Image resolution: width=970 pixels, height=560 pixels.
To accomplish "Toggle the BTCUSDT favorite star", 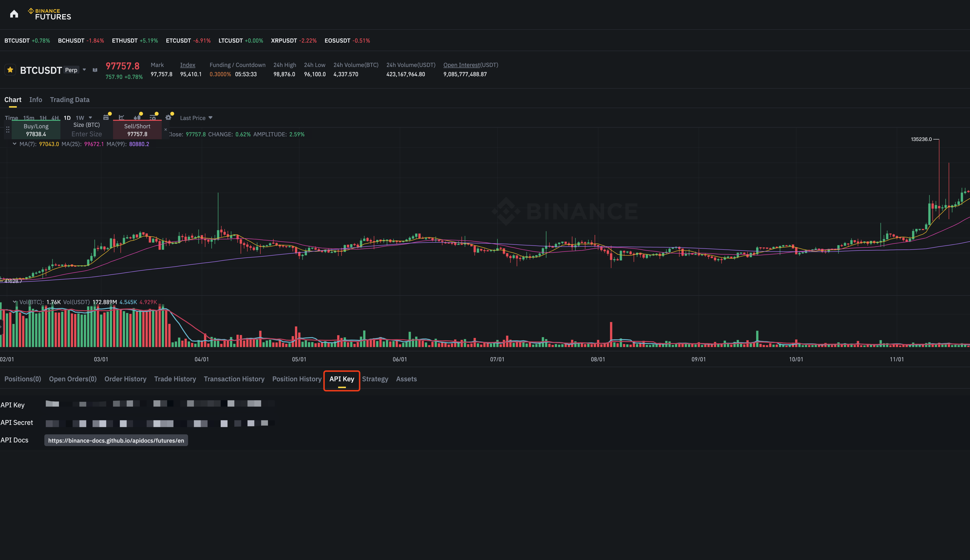I will [x=10, y=70].
